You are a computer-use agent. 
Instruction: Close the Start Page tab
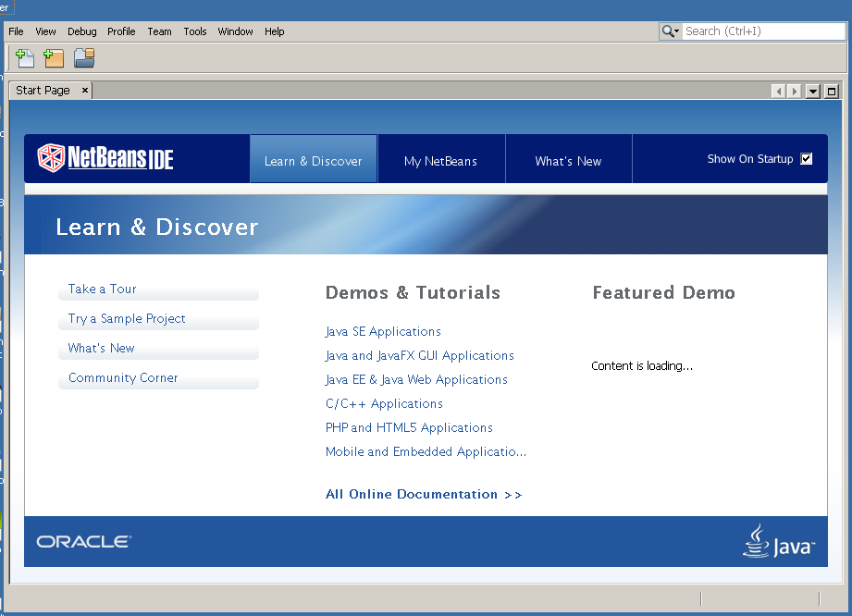pyautogui.click(x=85, y=90)
